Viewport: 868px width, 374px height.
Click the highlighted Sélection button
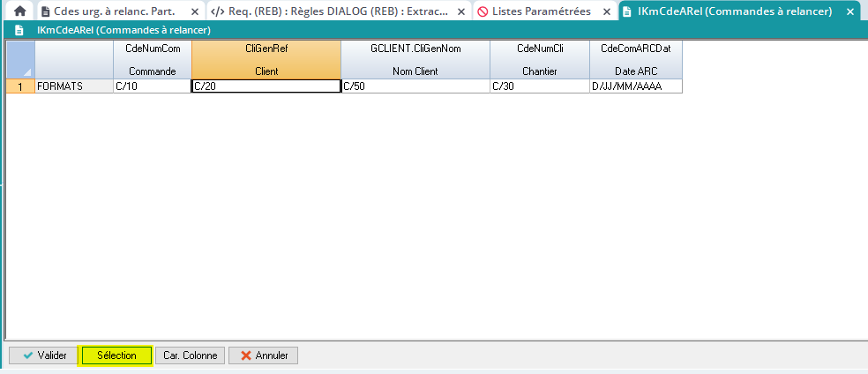[116, 355]
